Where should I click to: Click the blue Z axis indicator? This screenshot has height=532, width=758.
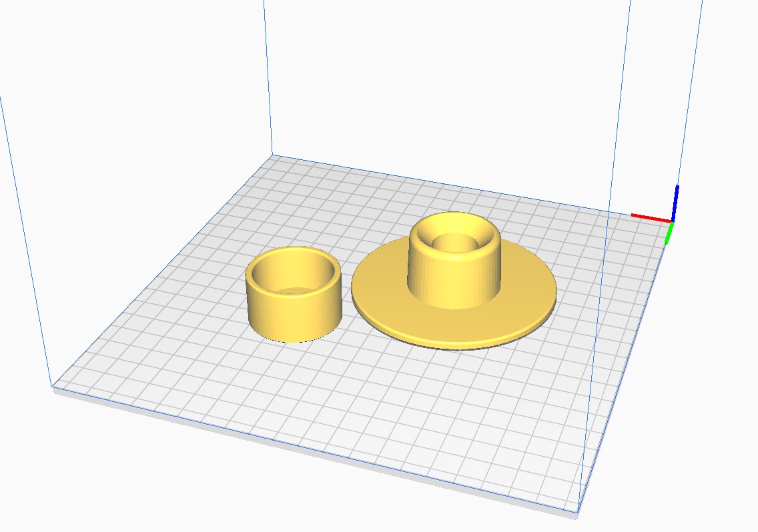pyautogui.click(x=676, y=201)
